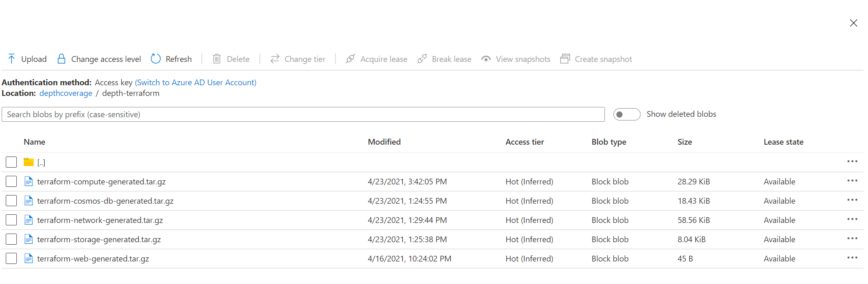Click the Change tier arrows icon
This screenshot has width=868, height=284.
275,59
